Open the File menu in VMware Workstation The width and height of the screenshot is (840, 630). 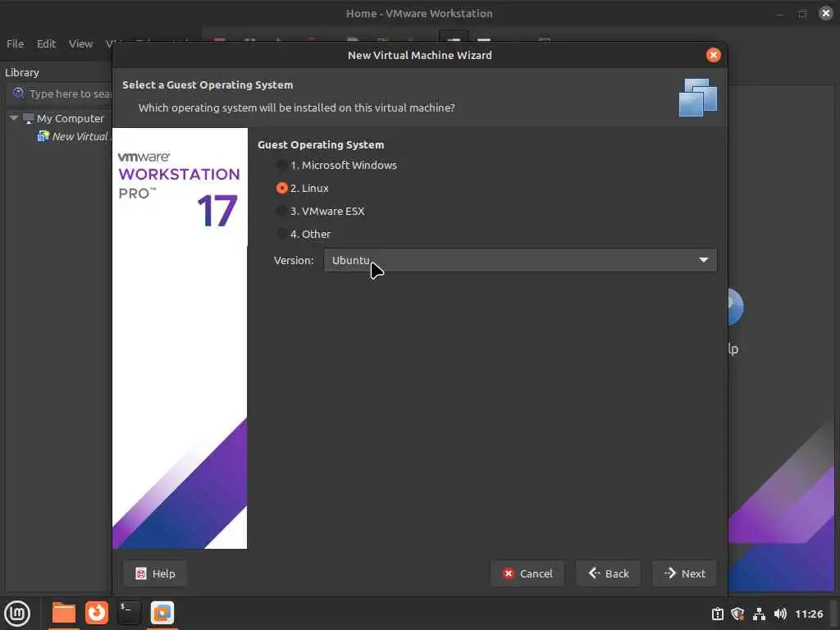[15, 44]
